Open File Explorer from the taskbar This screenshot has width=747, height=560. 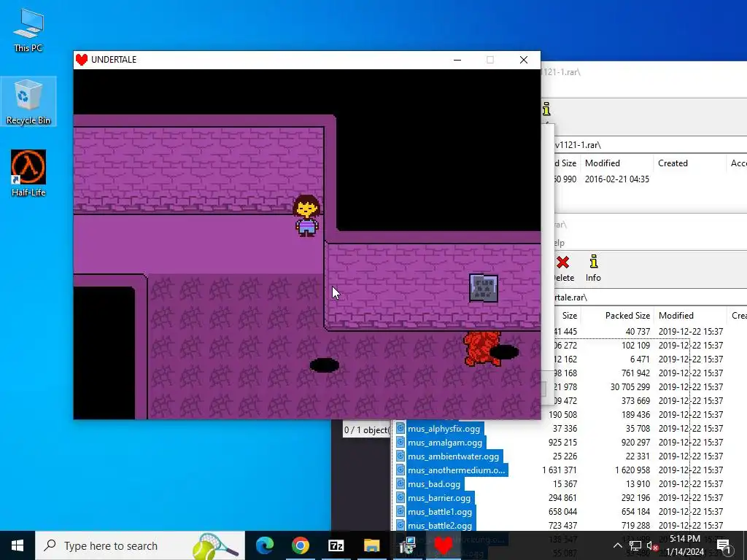click(371, 545)
